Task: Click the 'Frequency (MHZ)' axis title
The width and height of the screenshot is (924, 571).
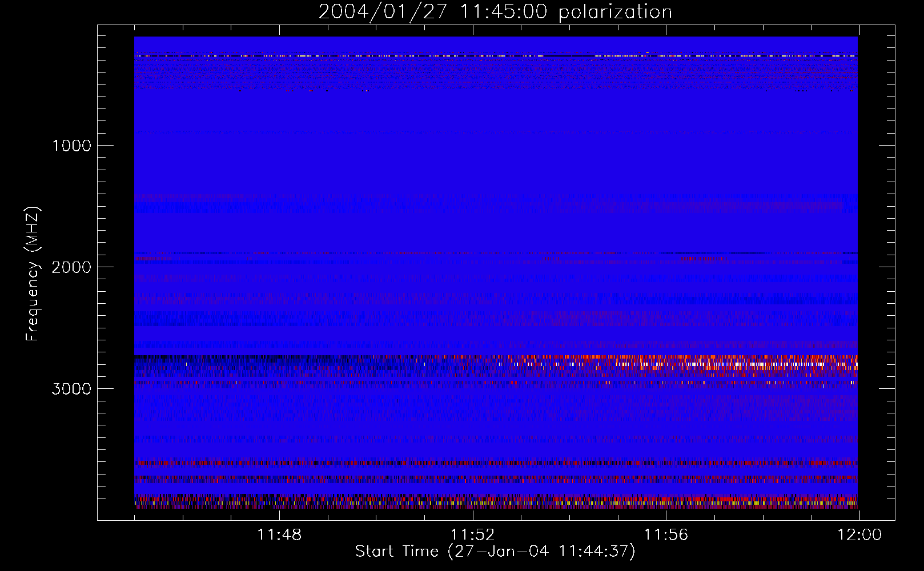Action: coord(33,274)
